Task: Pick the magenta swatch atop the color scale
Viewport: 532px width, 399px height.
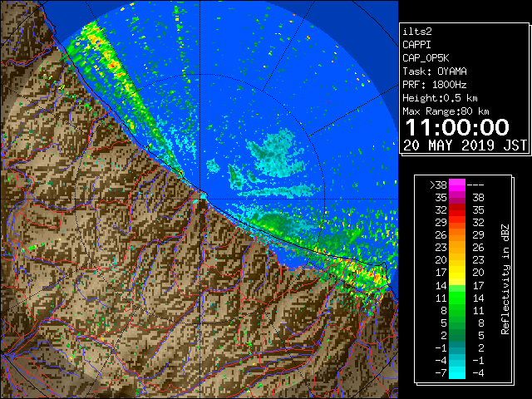Action: pyautogui.click(x=457, y=185)
